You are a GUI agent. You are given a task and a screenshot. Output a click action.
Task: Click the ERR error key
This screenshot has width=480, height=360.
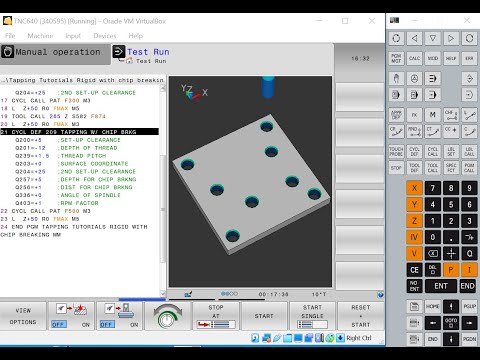[x=469, y=58]
